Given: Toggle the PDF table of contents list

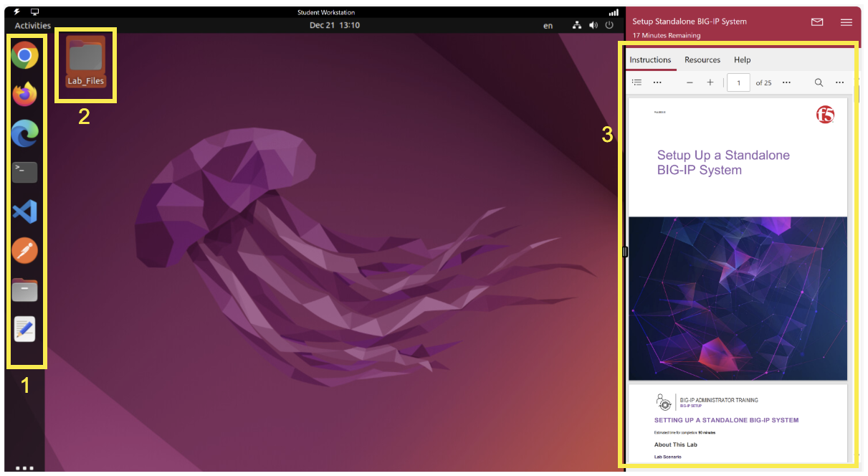Looking at the screenshot, I should point(636,82).
